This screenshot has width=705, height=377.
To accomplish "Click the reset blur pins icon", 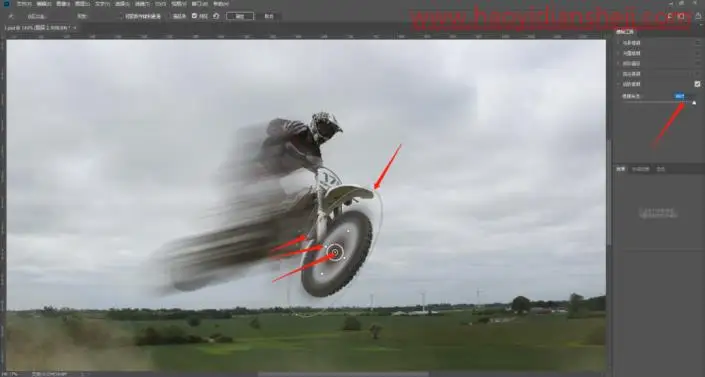I will [x=216, y=16].
